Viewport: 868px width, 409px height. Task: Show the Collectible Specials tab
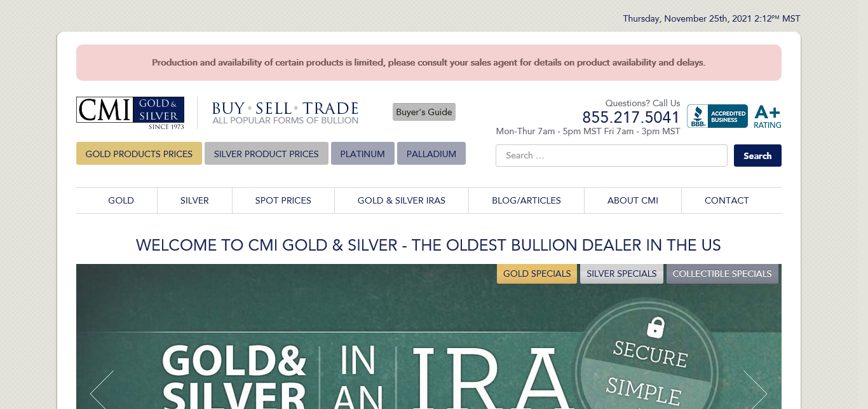tap(722, 274)
